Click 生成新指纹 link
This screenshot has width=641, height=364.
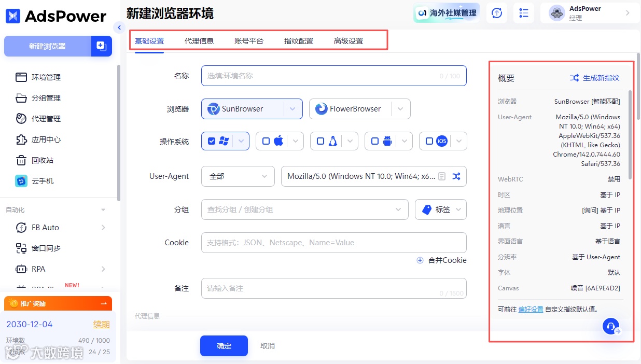pos(595,78)
